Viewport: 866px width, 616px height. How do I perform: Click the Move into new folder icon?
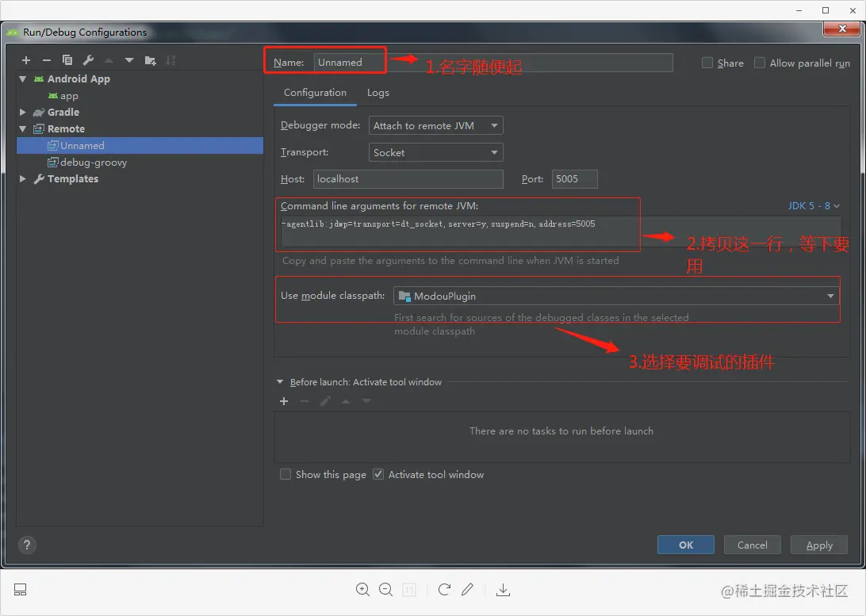(x=151, y=60)
